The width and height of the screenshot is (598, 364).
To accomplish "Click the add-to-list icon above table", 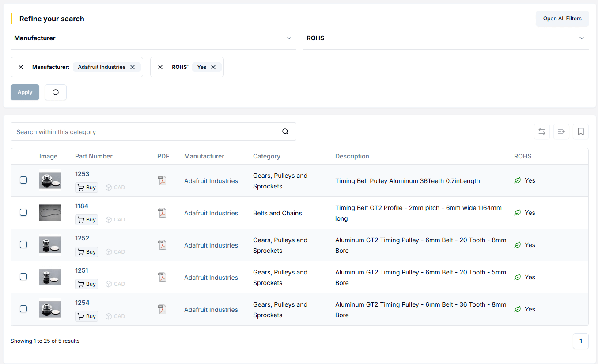I will [561, 131].
